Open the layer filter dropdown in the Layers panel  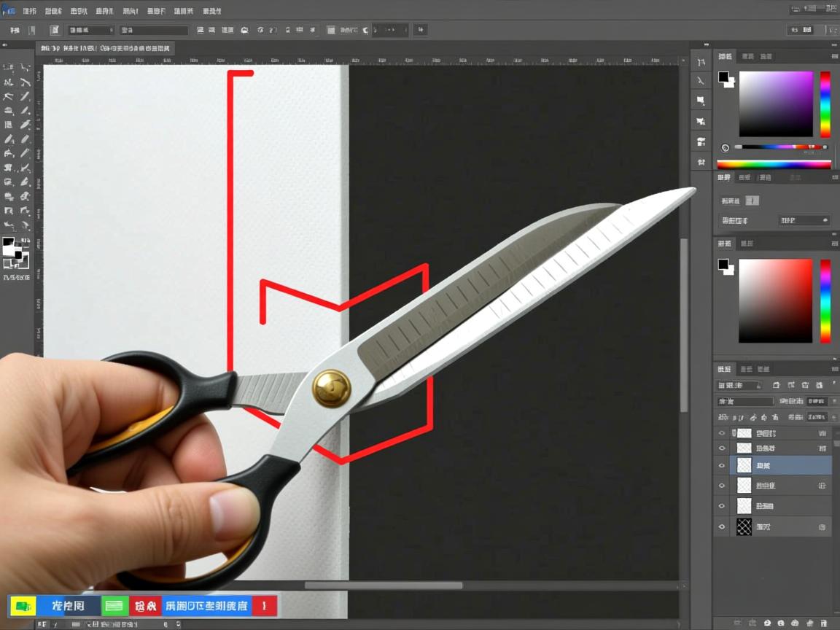click(739, 385)
